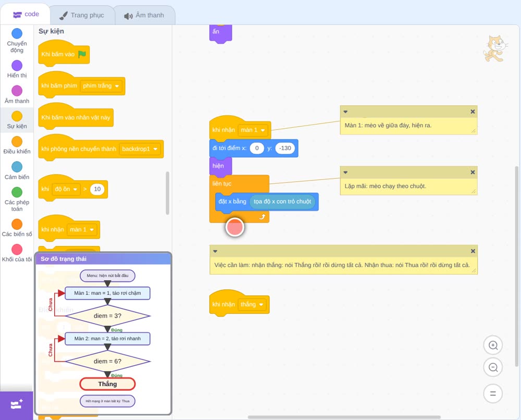
Task: Open the Điều khiển block category
Action: 17,145
